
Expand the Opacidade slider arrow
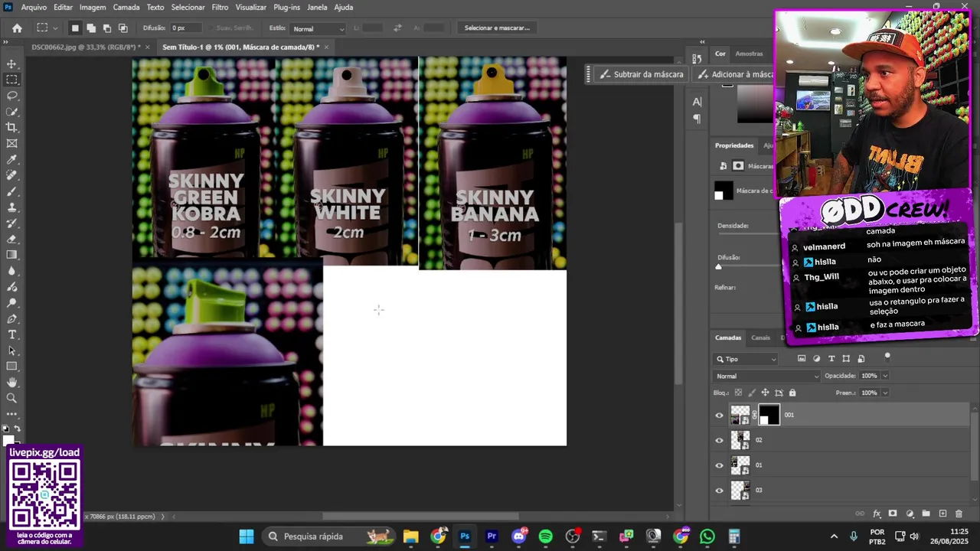pyautogui.click(x=885, y=376)
